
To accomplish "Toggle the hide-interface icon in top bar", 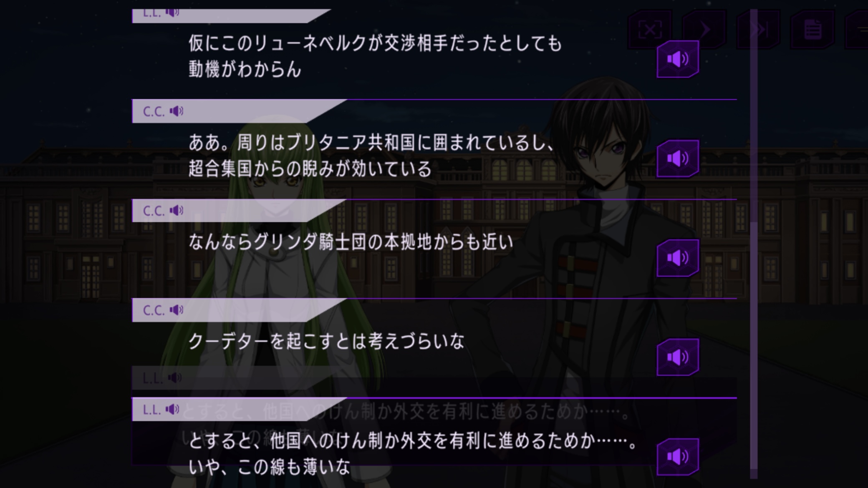I will pyautogui.click(x=650, y=29).
